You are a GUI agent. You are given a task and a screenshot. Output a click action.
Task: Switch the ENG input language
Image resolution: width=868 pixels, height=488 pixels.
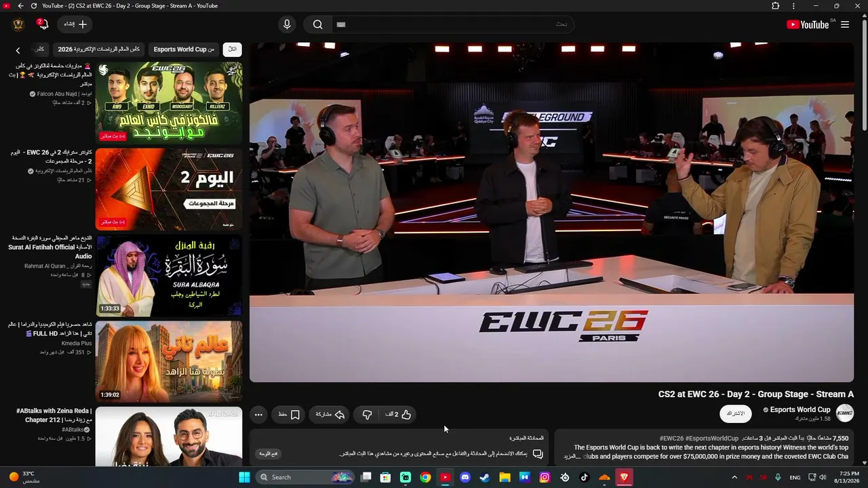click(x=795, y=477)
